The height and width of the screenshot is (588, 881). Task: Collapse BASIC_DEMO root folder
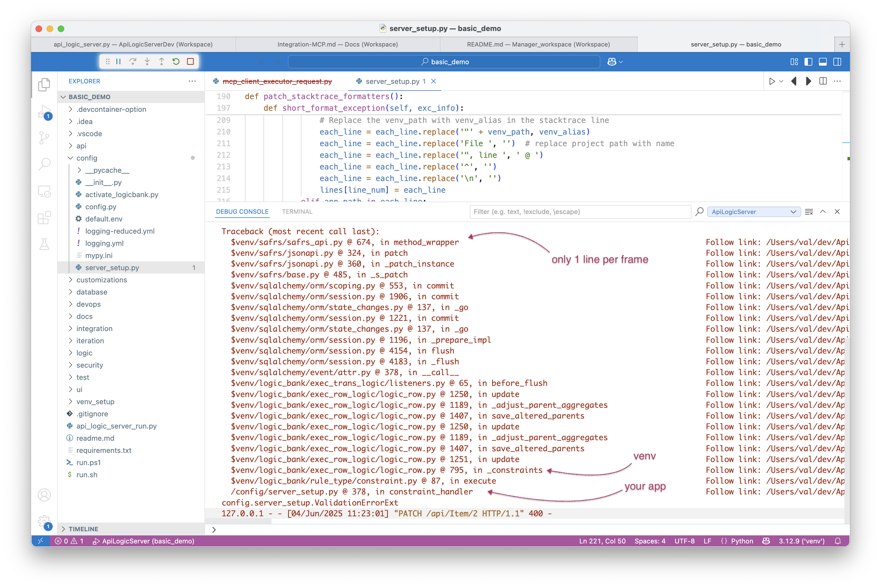pyautogui.click(x=131, y=97)
